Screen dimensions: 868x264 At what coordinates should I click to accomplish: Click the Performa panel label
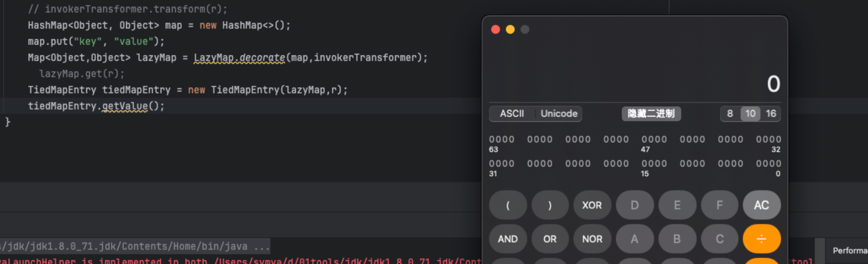pos(850,250)
